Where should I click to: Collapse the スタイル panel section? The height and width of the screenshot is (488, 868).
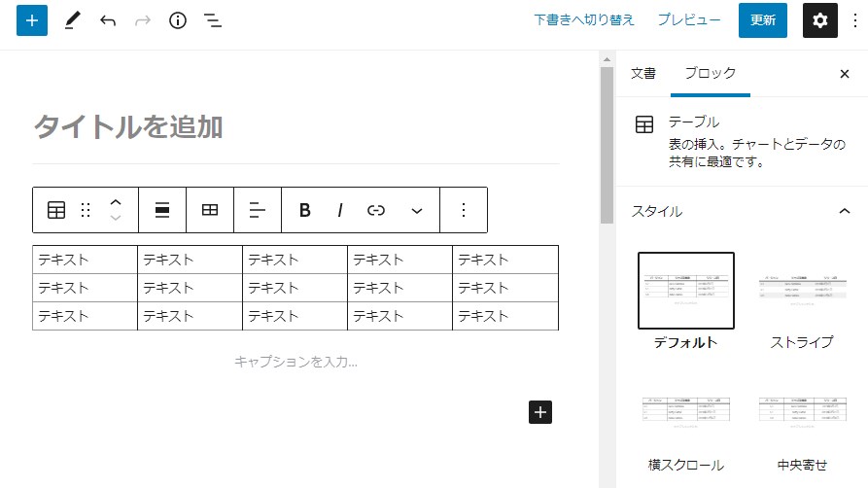tap(844, 211)
